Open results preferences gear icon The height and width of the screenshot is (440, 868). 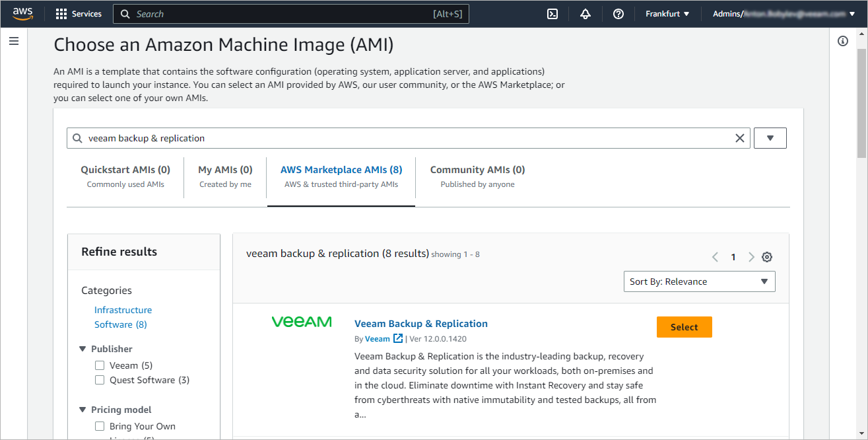click(x=767, y=257)
